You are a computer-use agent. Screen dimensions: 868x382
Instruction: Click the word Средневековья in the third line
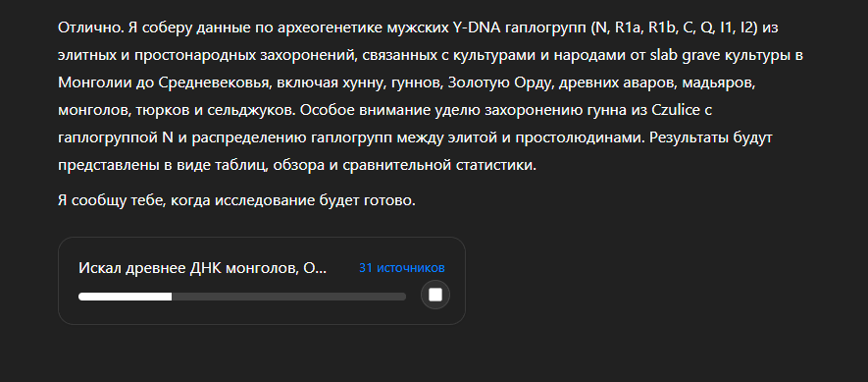point(213,82)
